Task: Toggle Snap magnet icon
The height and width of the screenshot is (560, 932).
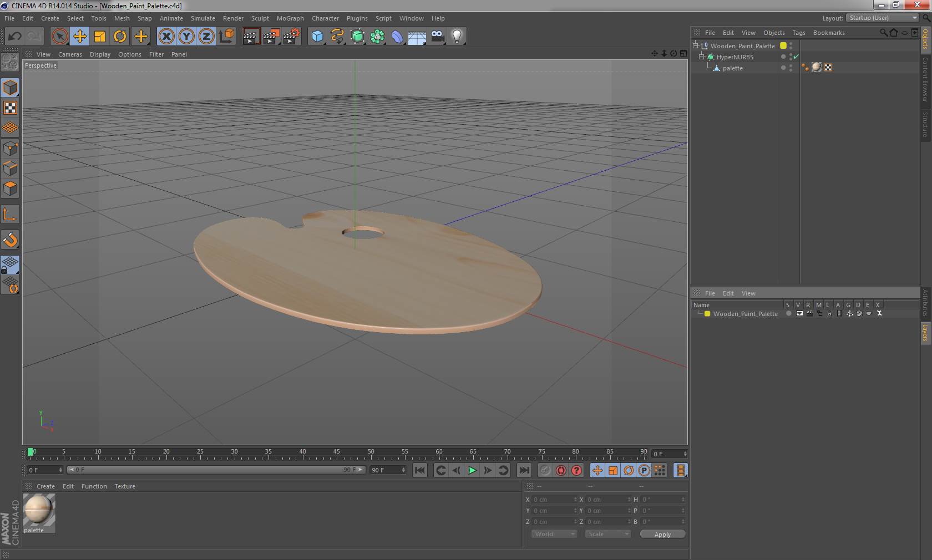Action: point(11,240)
